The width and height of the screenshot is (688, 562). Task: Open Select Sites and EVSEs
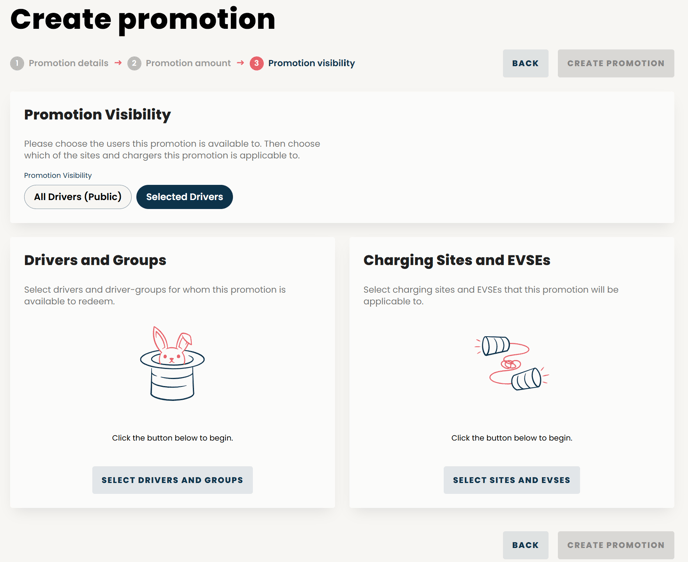pyautogui.click(x=512, y=480)
